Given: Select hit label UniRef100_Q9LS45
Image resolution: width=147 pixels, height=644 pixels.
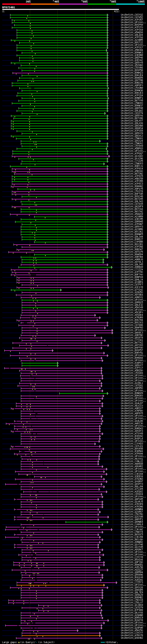Looking at the screenshot, I should [132, 264].
